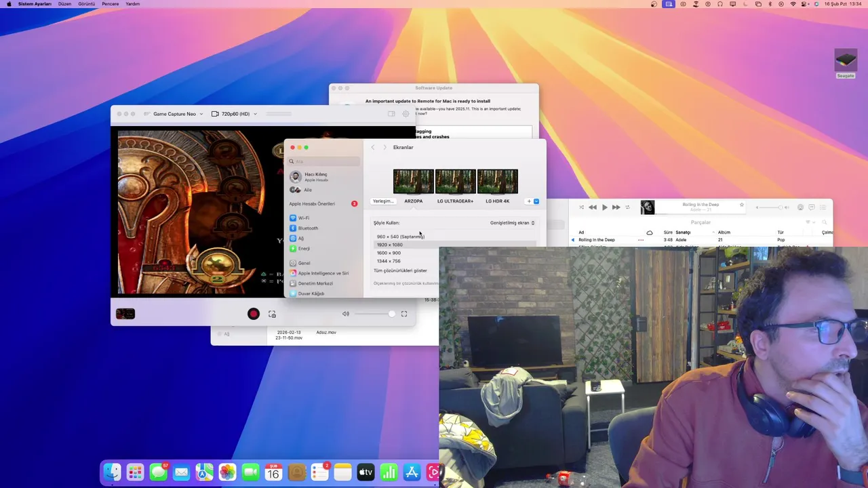Select the LG HDR 4K display thumbnail

click(497, 182)
